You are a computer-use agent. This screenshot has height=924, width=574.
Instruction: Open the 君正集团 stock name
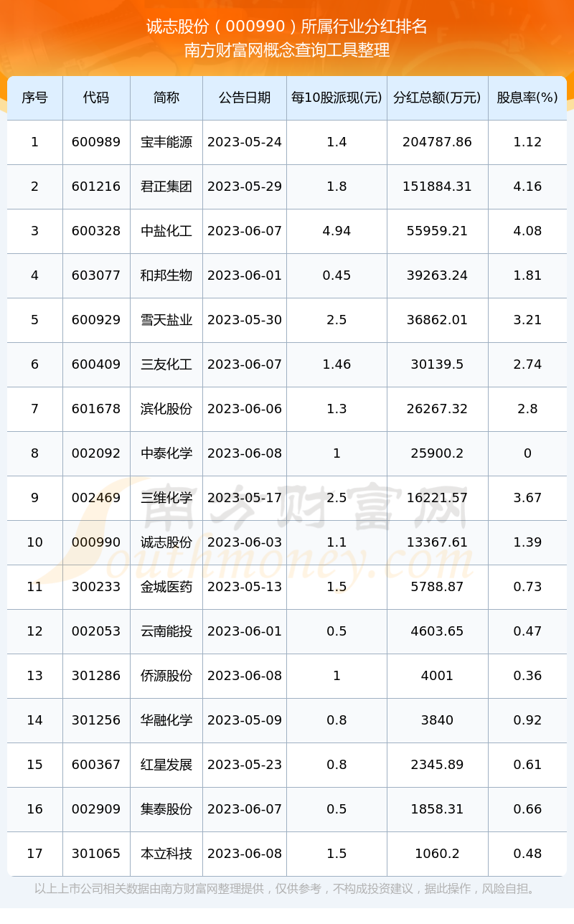(x=166, y=187)
